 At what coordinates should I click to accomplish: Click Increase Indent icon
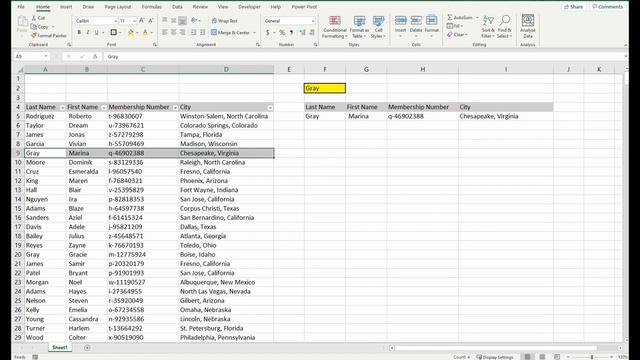(202, 32)
